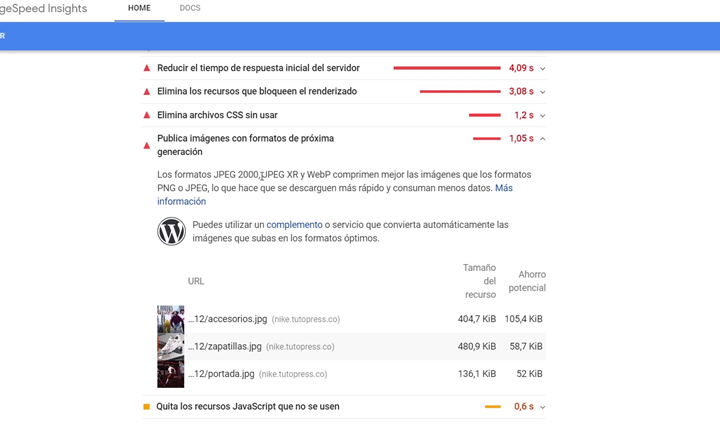The image size is (720, 430).
Task: Click orange square beside unused JavaScript audit
Action: tap(146, 407)
